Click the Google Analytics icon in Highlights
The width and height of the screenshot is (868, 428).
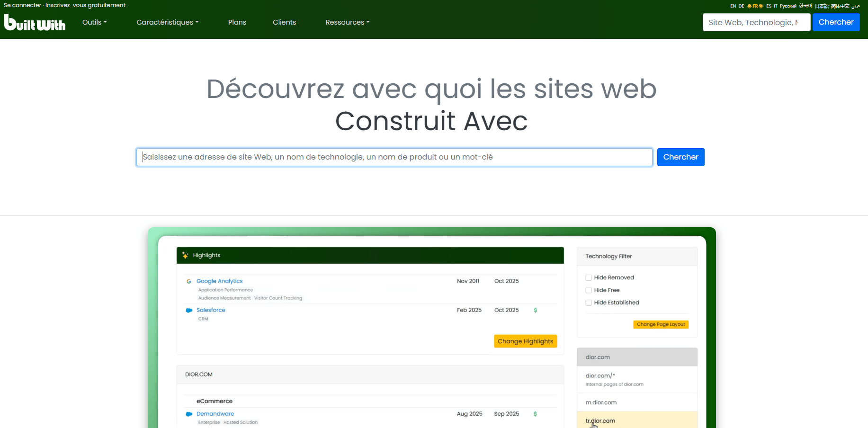(188, 281)
